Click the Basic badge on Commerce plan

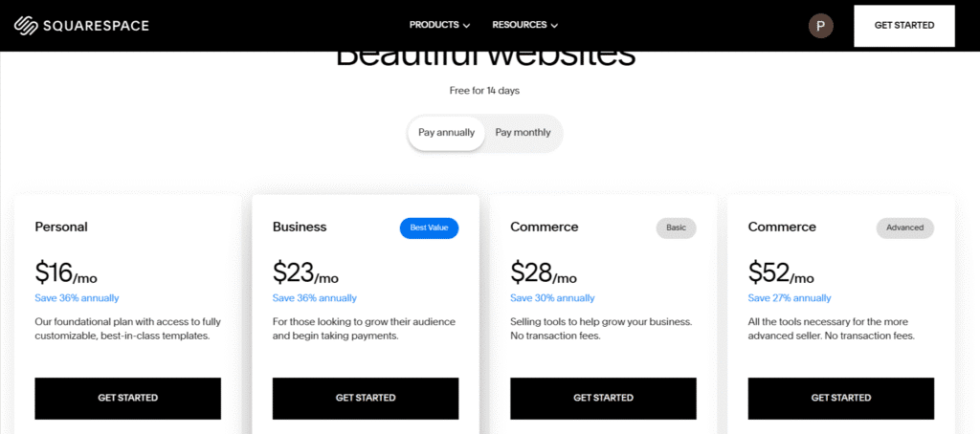(x=676, y=228)
